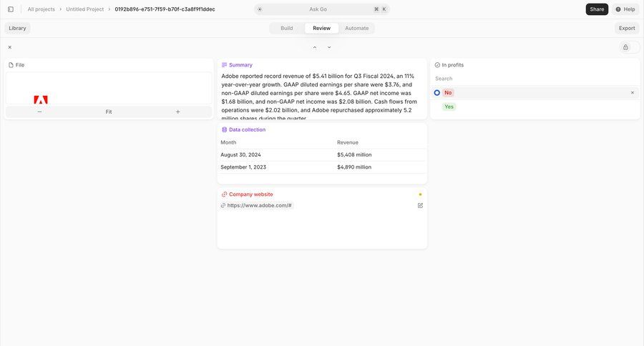Click the File panel label
The height and width of the screenshot is (346, 644).
pos(20,65)
